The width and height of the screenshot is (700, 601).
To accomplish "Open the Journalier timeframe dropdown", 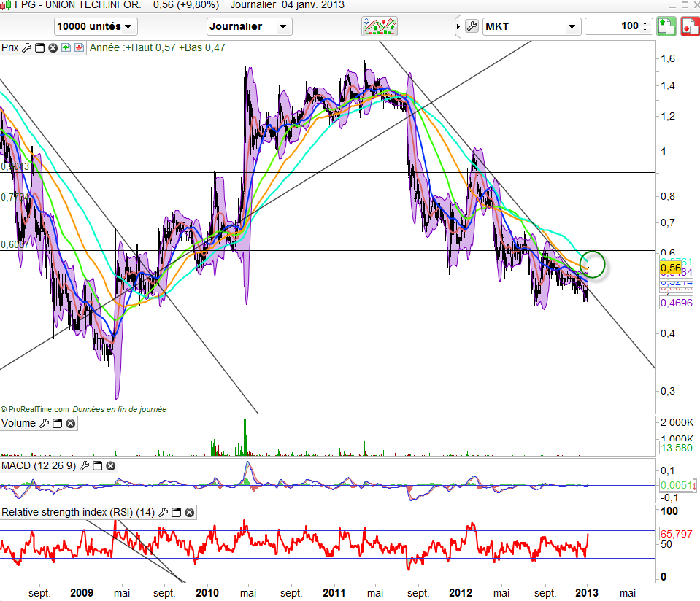I will pyautogui.click(x=249, y=27).
